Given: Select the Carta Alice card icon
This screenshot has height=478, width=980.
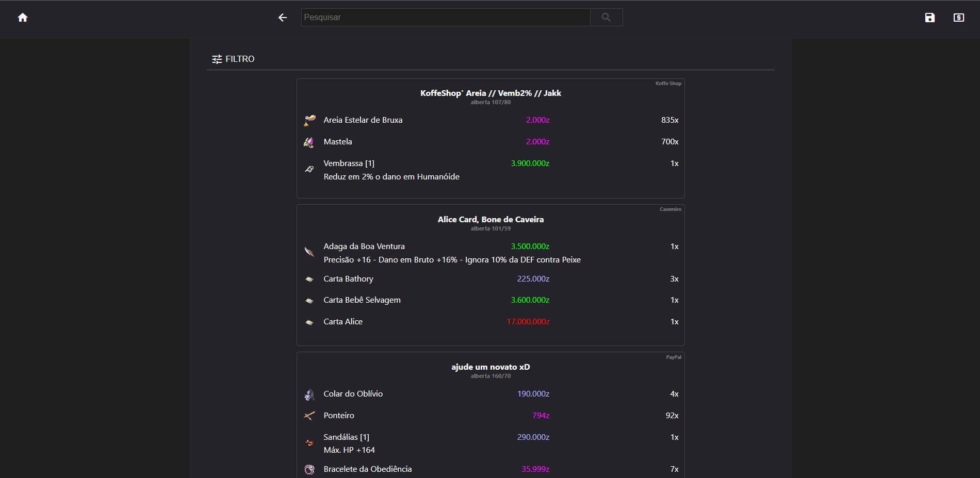Looking at the screenshot, I should point(309,322).
